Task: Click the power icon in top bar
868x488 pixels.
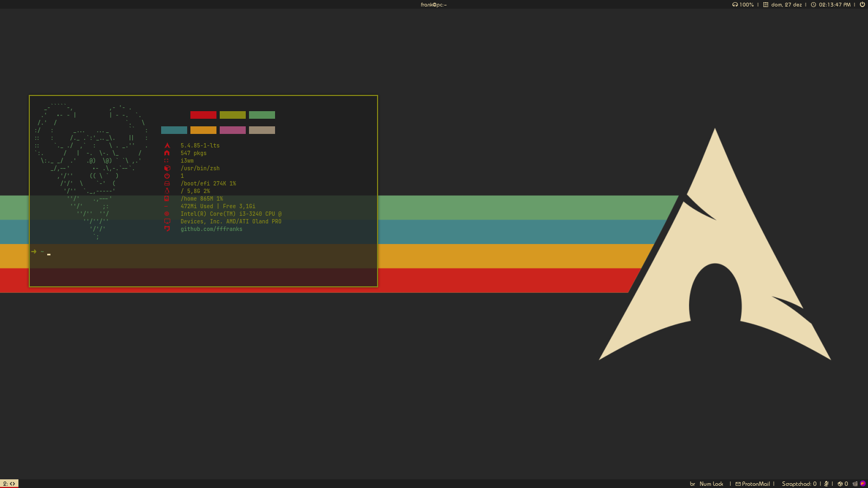Action: click(862, 4)
